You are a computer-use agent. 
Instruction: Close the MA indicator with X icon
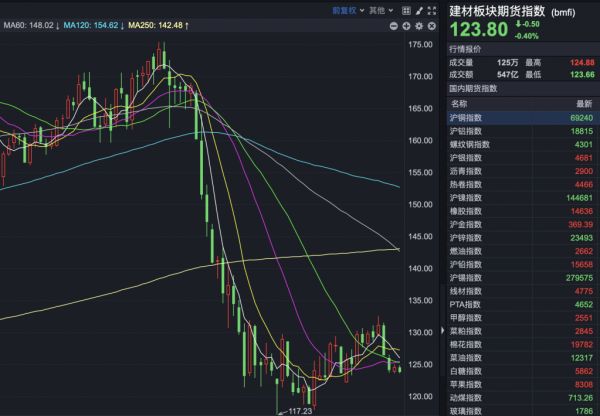(431, 25)
